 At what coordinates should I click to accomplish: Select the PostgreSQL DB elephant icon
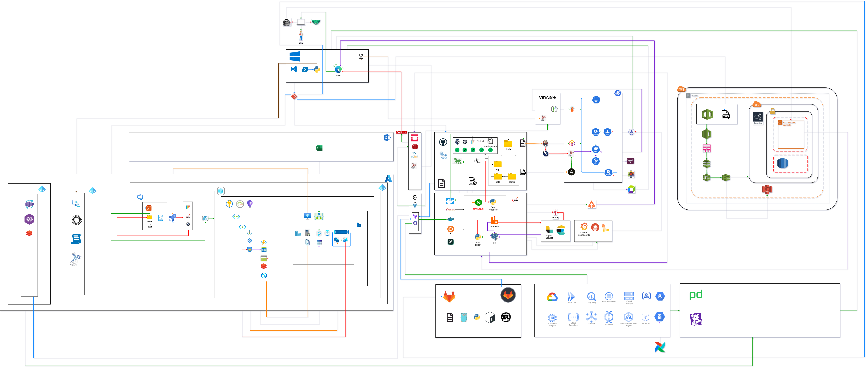coord(494,237)
